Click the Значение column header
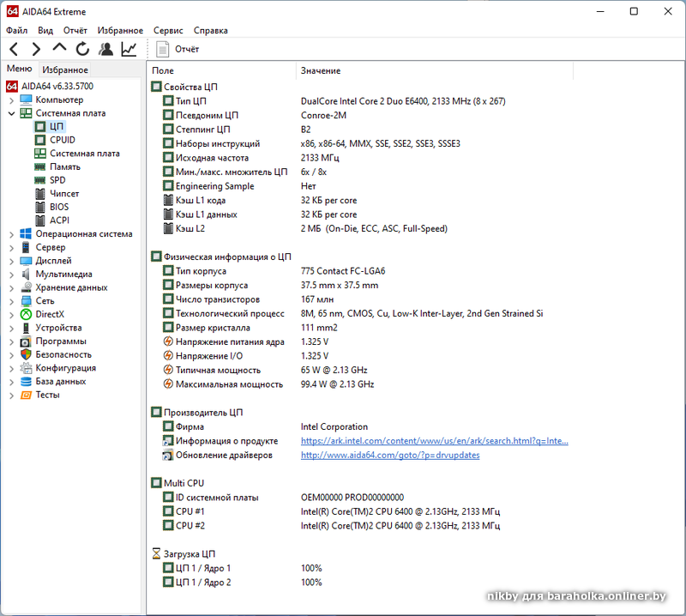Screen dimensions: 686x616 click(x=435, y=70)
